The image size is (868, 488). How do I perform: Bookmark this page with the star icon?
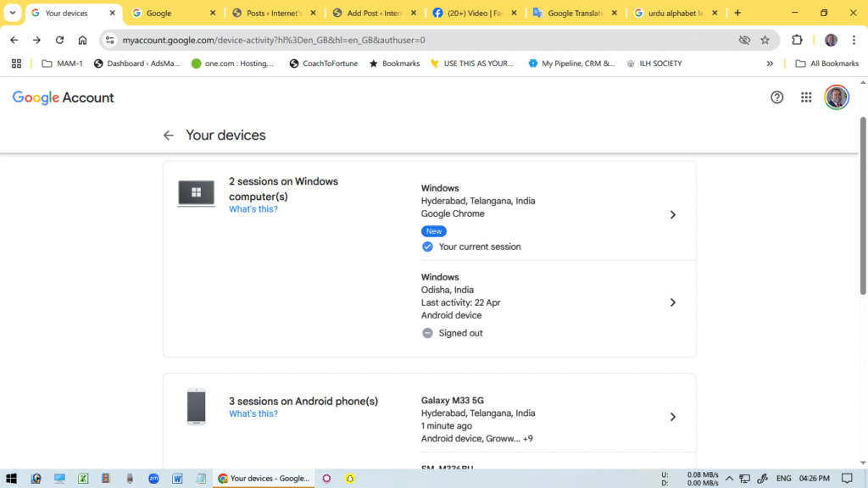pos(765,40)
